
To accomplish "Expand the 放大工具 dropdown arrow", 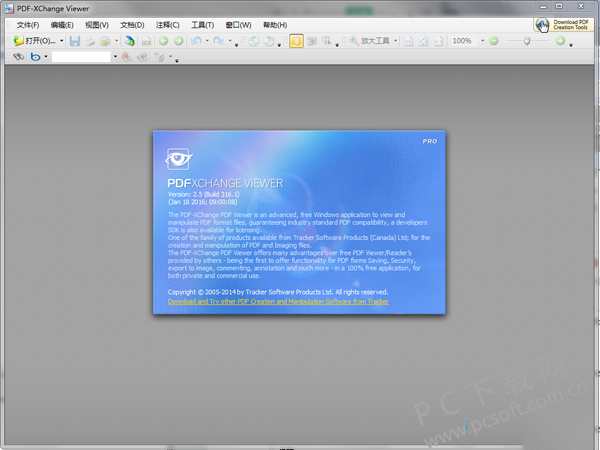I will (395, 41).
